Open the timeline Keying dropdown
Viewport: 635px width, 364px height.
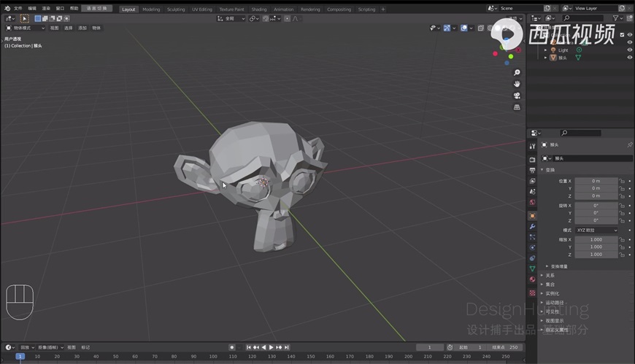point(50,347)
